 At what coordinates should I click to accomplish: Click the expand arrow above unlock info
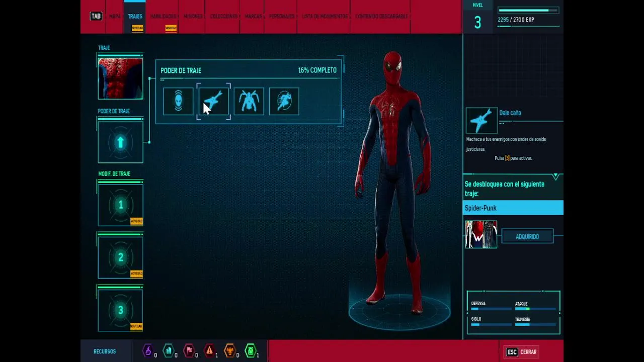click(x=556, y=176)
